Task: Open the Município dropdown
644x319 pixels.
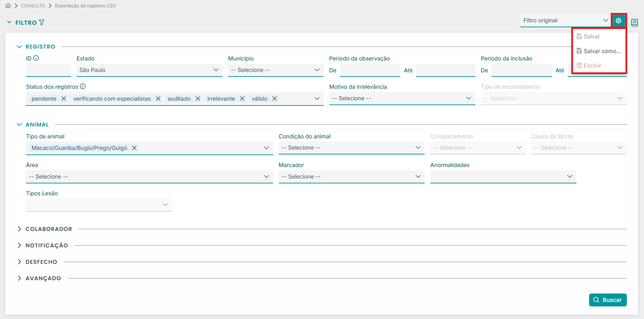Action: click(x=275, y=70)
